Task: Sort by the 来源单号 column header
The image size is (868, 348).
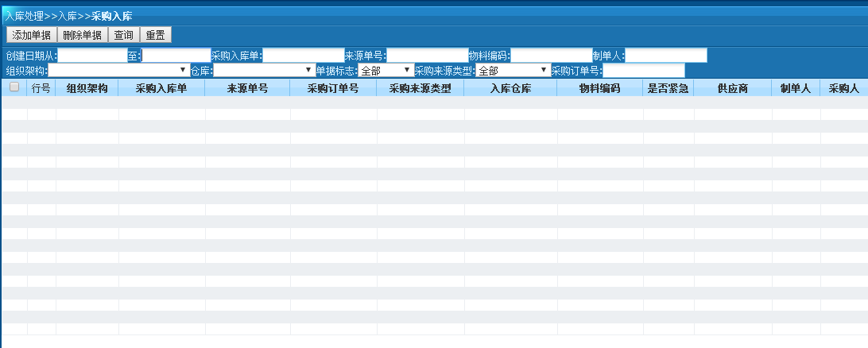Action: tap(247, 88)
